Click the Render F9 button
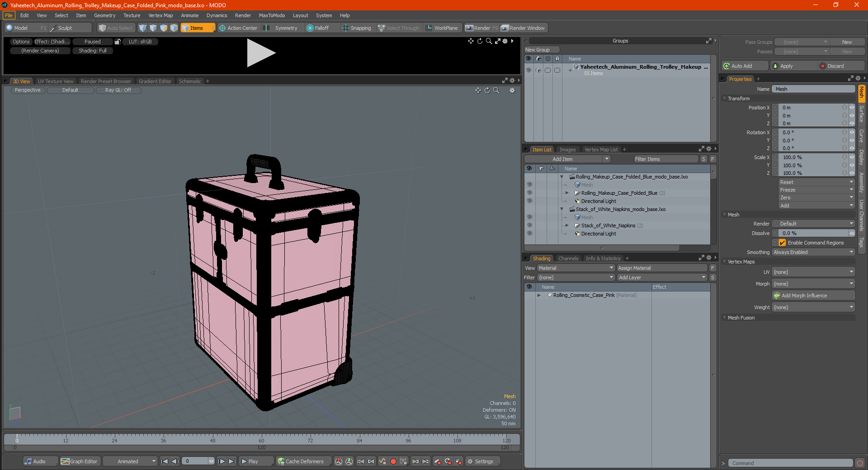Viewport: 868px width, 470px height. (481, 28)
